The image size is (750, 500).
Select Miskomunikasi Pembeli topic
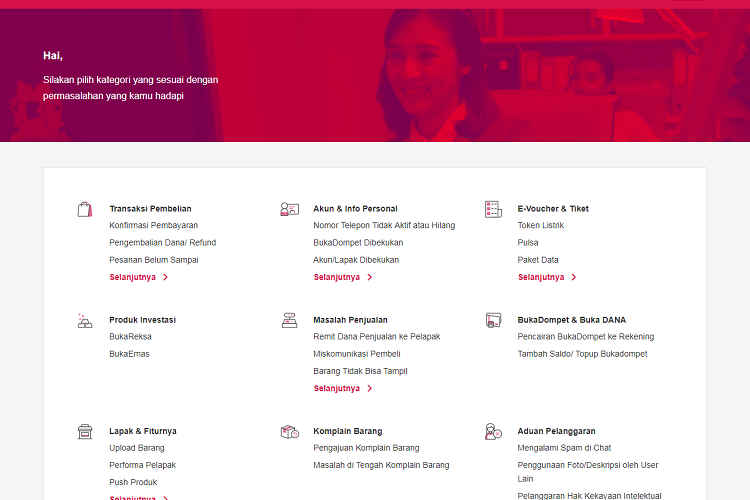(357, 354)
